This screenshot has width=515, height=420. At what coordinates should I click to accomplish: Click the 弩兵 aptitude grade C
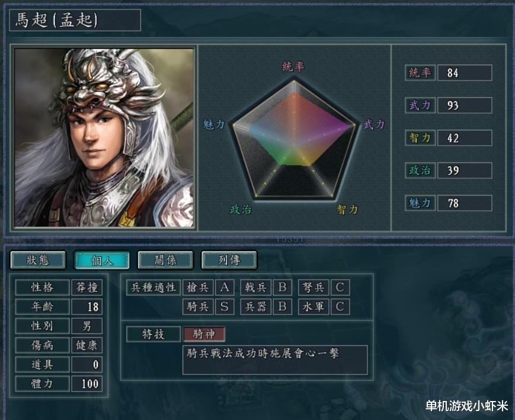pyautogui.click(x=340, y=287)
